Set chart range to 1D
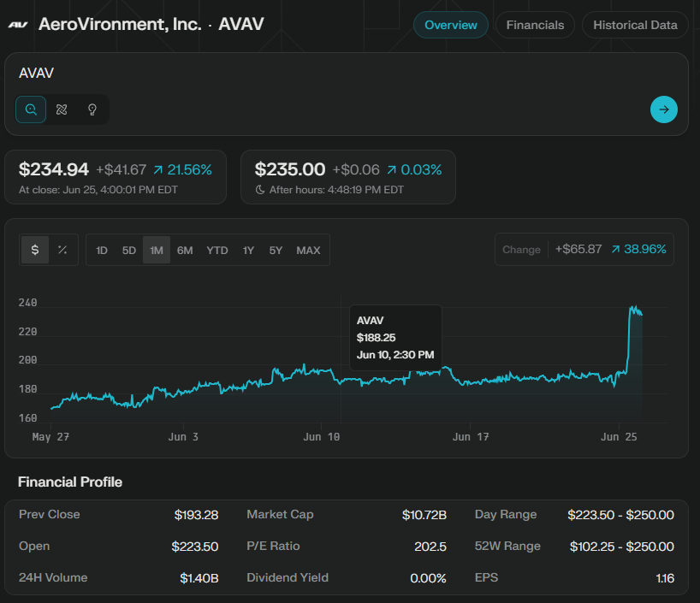700x603 pixels. [x=102, y=250]
